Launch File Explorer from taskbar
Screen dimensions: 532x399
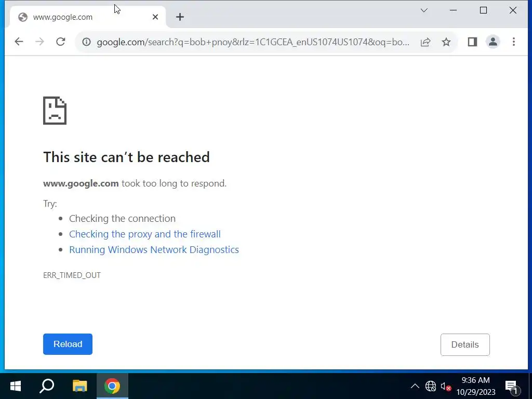click(79, 386)
